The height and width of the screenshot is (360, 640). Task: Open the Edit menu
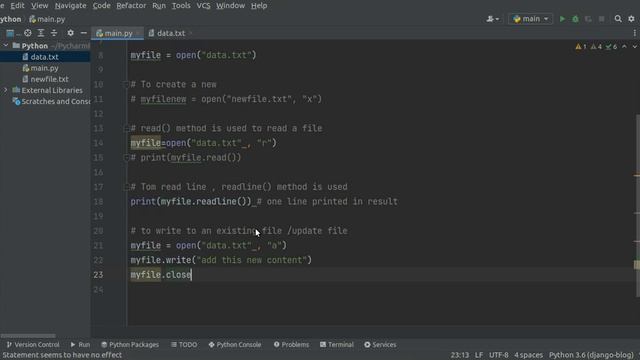pos(17,6)
